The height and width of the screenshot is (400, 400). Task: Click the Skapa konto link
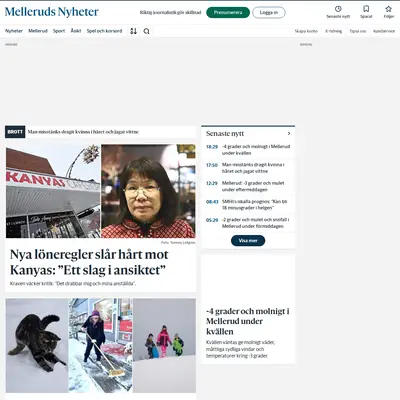pos(306,31)
